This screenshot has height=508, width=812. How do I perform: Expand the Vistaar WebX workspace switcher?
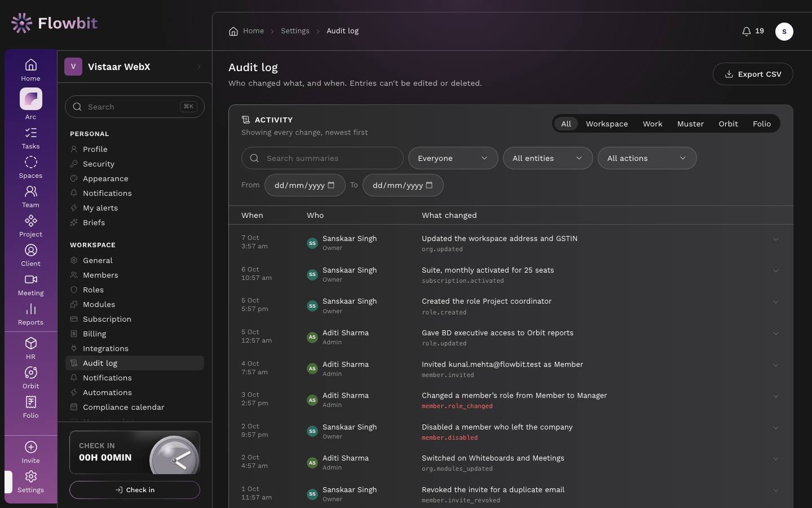[135, 67]
